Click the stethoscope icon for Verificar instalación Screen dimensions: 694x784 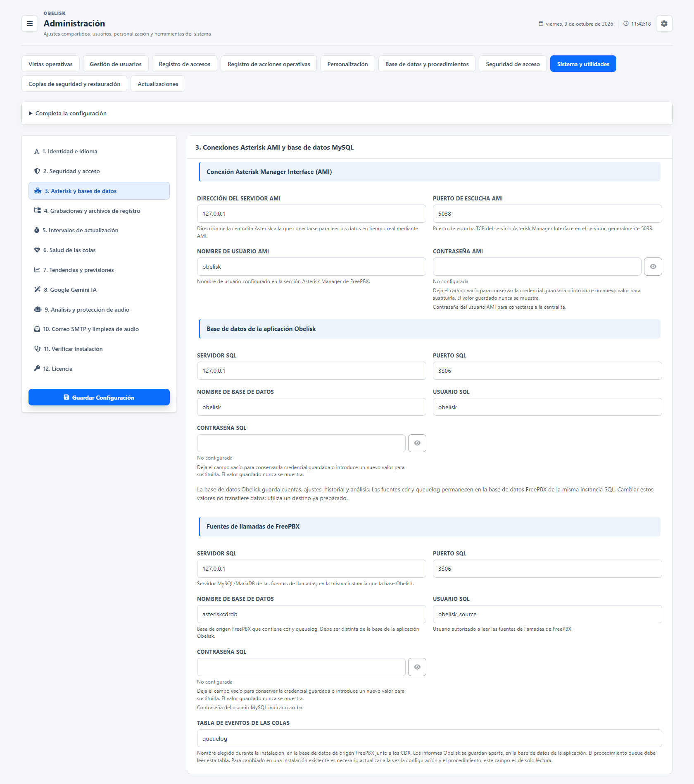point(38,349)
